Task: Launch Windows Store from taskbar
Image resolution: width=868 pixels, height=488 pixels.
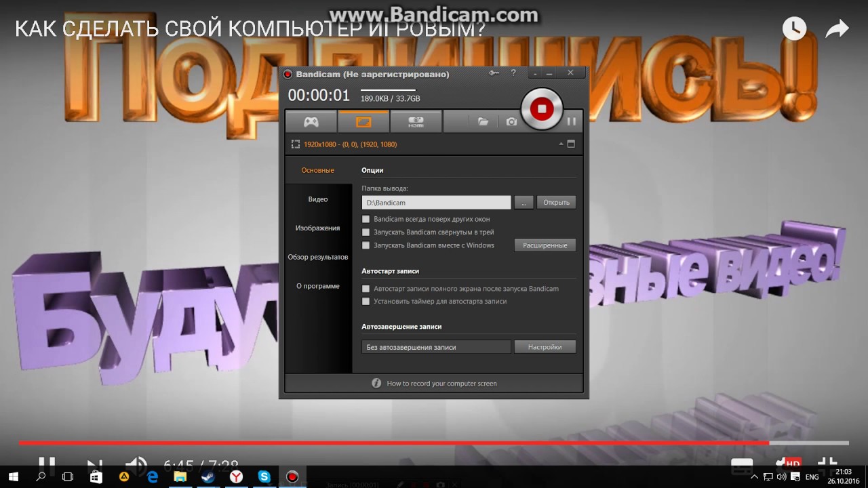Action: pos(96,476)
